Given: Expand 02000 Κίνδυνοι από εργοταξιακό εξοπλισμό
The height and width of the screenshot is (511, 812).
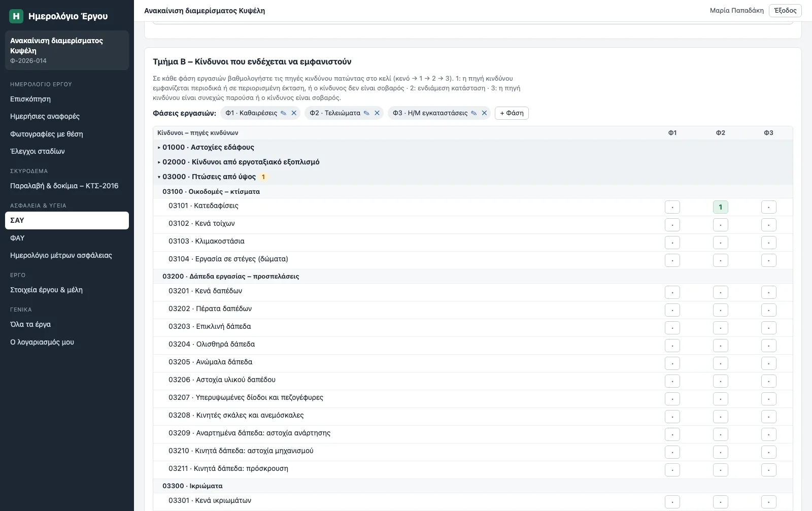Looking at the screenshot, I should point(238,162).
